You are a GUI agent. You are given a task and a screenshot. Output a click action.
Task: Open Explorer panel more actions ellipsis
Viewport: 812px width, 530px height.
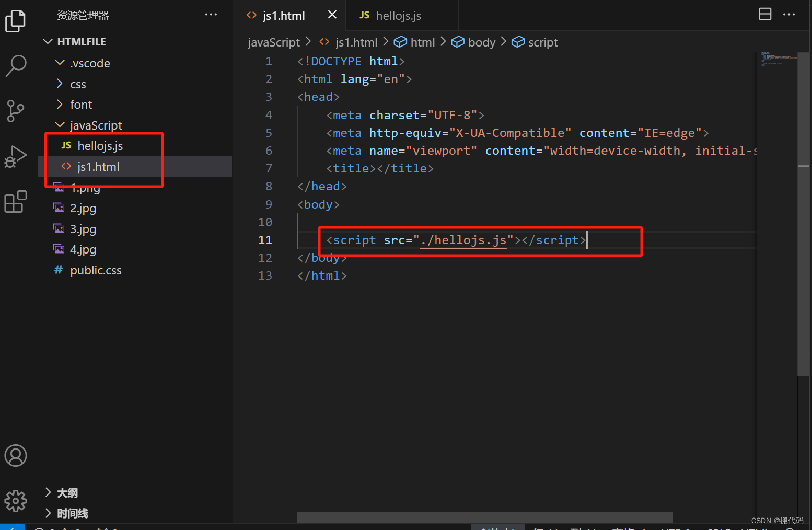(x=211, y=15)
